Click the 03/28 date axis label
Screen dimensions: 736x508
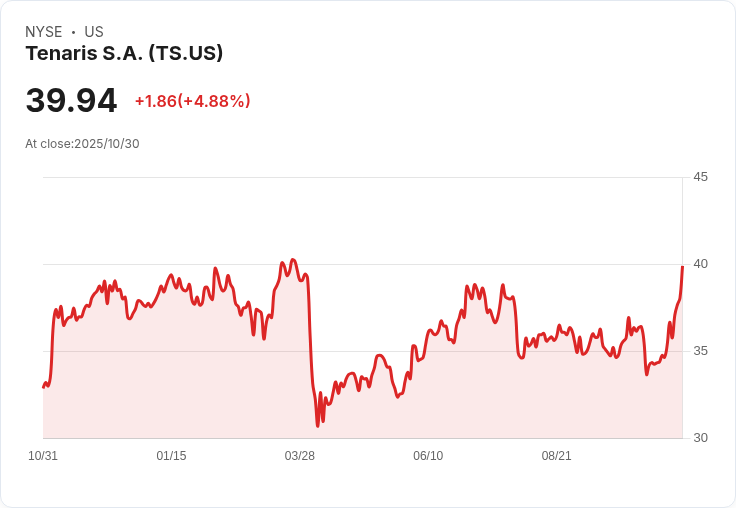pos(299,456)
